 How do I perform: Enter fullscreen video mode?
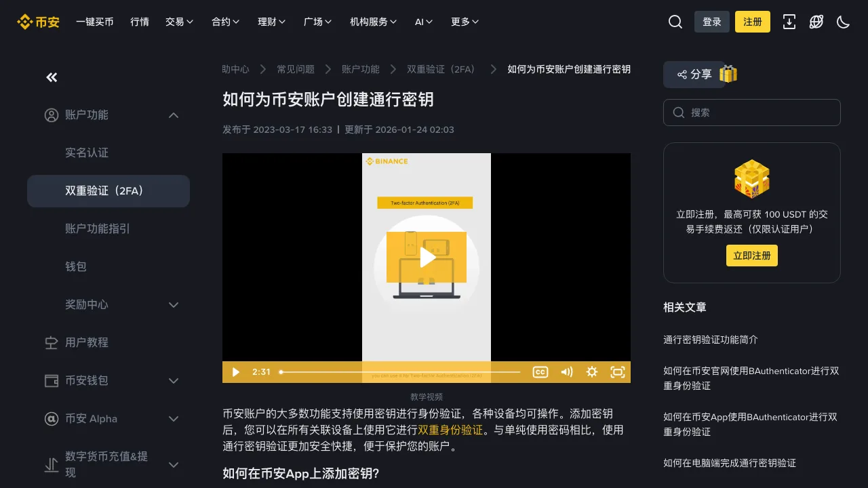(x=618, y=372)
